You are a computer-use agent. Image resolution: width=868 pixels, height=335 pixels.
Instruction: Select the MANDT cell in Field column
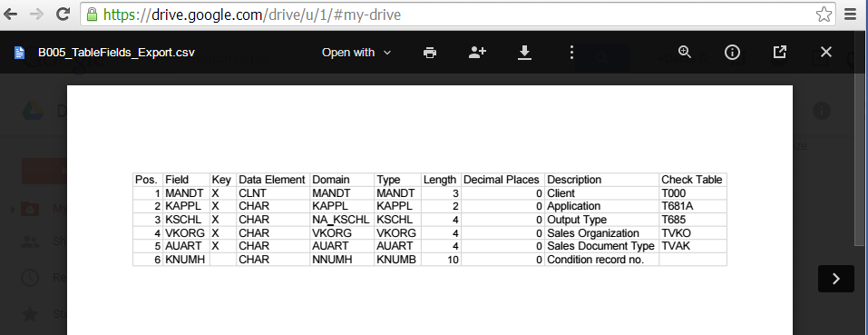(186, 193)
